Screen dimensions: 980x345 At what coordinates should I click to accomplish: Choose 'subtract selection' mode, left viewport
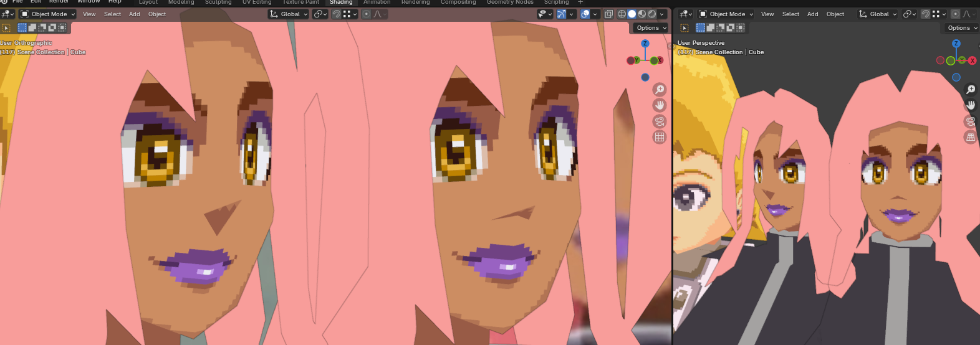(42, 27)
